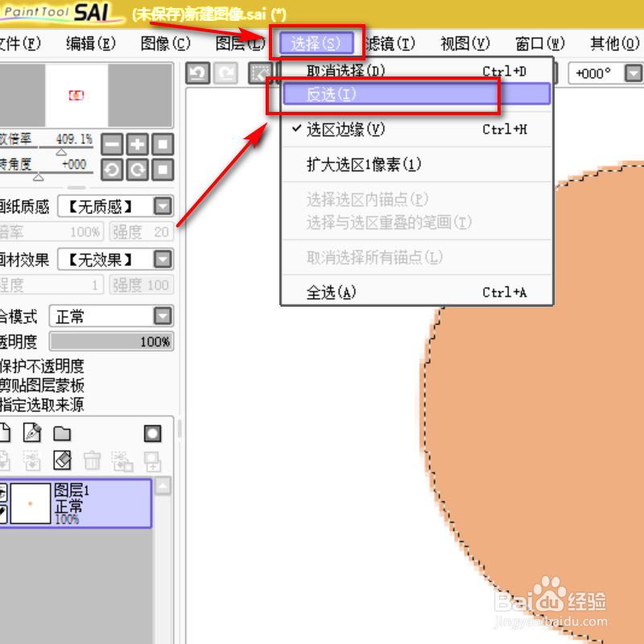Click the greyed trash can delete-layer icon
This screenshot has width=644, height=644.
coord(92,460)
